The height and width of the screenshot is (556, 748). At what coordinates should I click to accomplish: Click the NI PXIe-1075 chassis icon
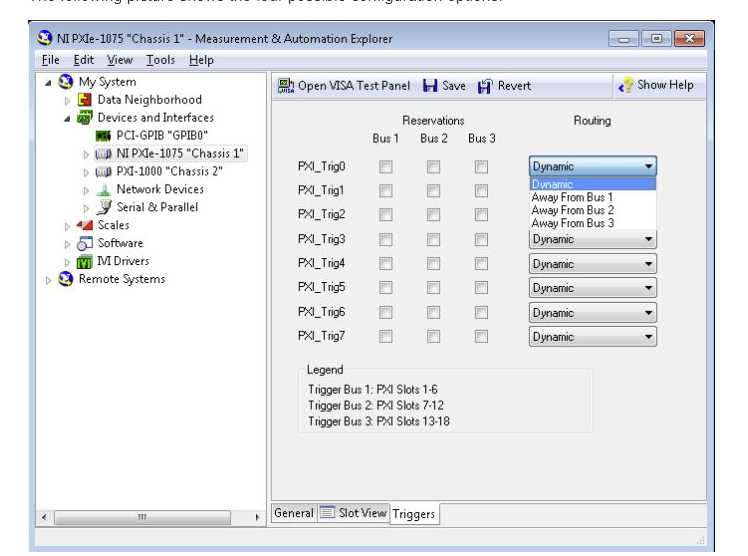point(104,154)
